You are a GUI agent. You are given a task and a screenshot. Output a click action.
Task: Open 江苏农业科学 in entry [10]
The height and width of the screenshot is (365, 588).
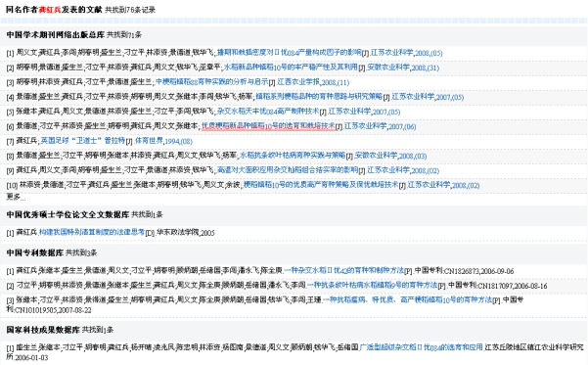(429, 185)
